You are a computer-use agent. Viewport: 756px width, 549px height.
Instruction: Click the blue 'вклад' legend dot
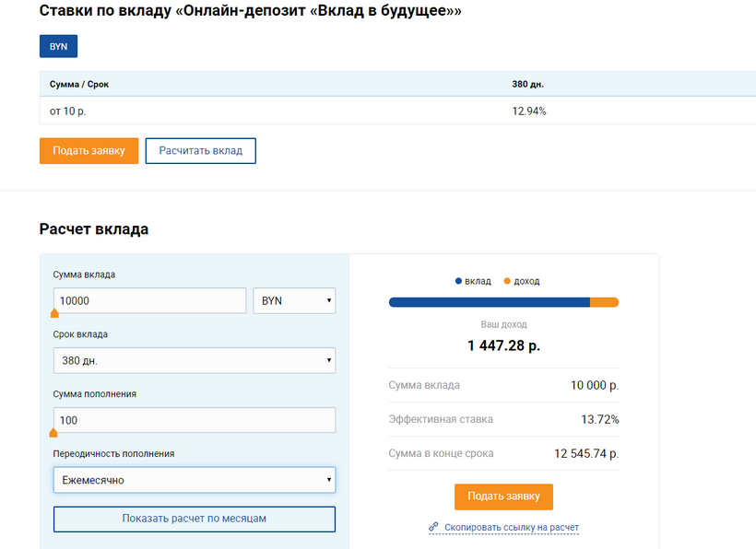(x=458, y=281)
